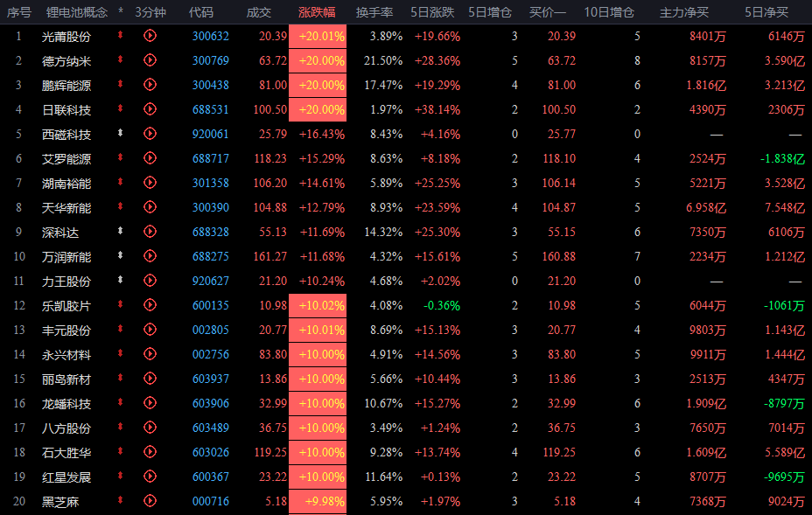
Task: Open stock code 688531 link
Action: pyautogui.click(x=210, y=109)
